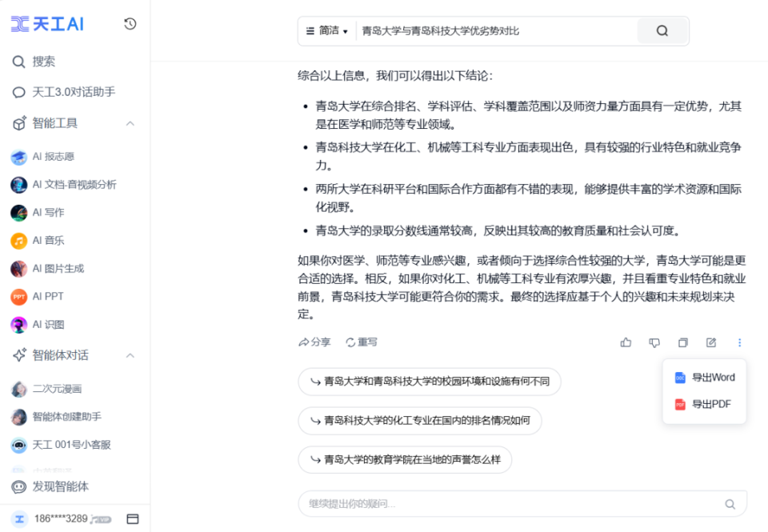Click suggestion about 校园环境和设施
Viewport: 768px width, 532px height.
[x=430, y=381]
